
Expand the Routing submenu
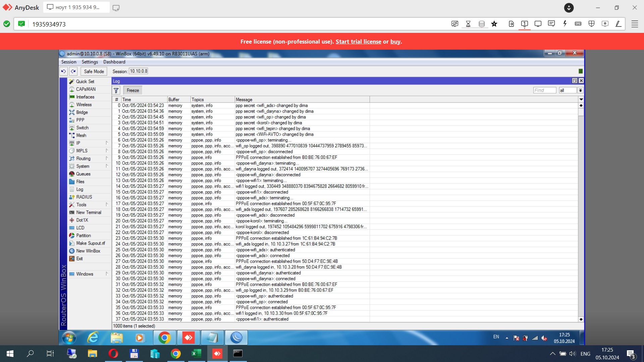coord(83,159)
